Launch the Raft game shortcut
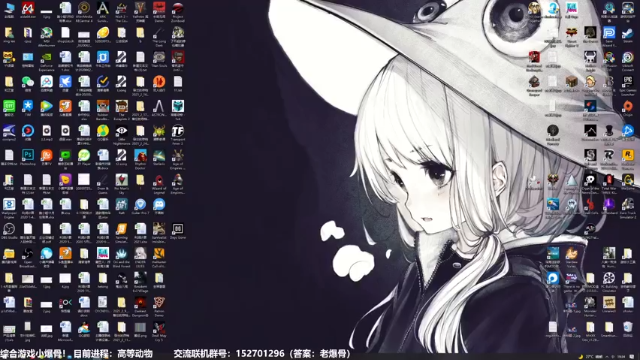Viewport: 640px width, 360px height. click(x=122, y=207)
